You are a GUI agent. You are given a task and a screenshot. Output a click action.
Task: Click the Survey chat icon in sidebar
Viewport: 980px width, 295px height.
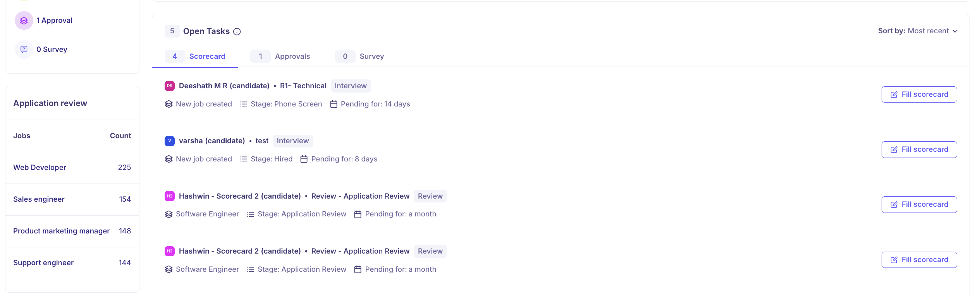(24, 50)
